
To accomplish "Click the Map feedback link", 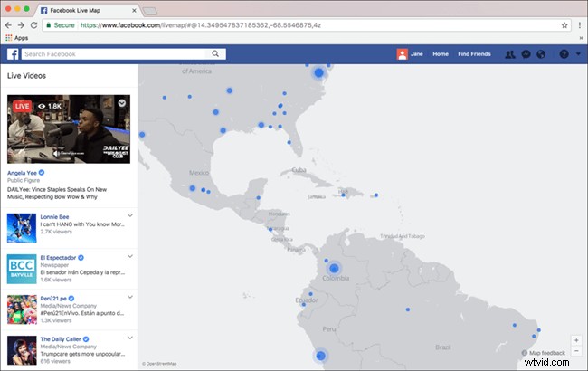I will coord(544,353).
